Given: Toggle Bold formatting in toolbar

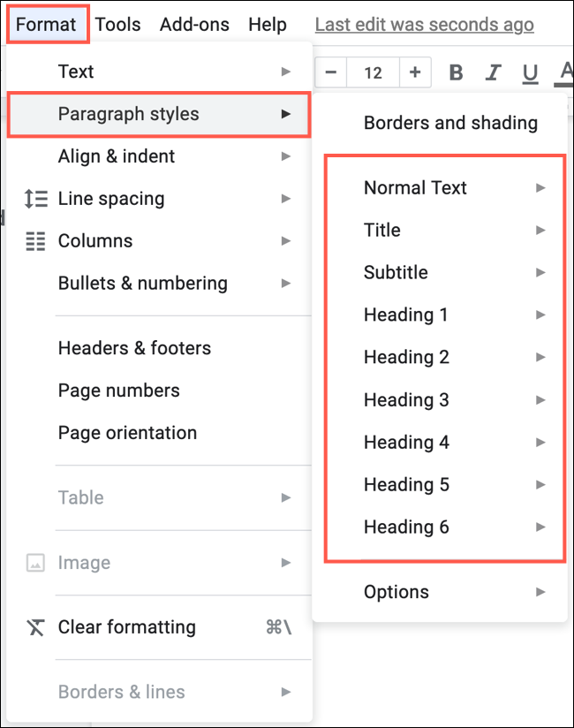Looking at the screenshot, I should pyautogui.click(x=456, y=72).
